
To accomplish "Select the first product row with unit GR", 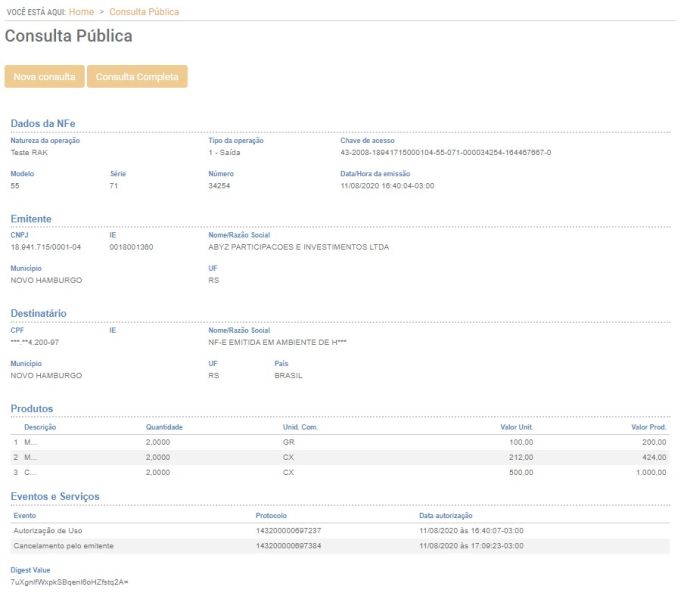I will pyautogui.click(x=340, y=441).
